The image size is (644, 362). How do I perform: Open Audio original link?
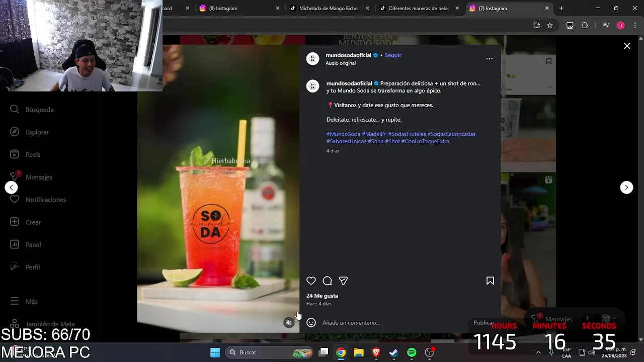pos(341,63)
